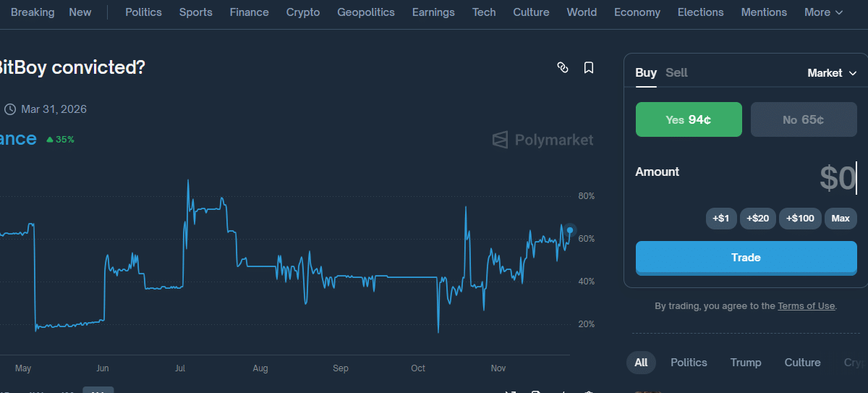Copy the market link via chain icon
The height and width of the screenshot is (393, 868).
tap(563, 67)
